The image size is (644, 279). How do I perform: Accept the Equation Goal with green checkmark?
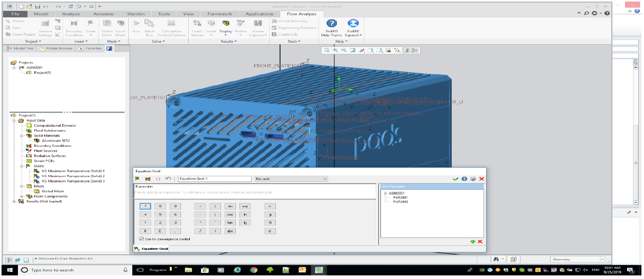tap(455, 178)
